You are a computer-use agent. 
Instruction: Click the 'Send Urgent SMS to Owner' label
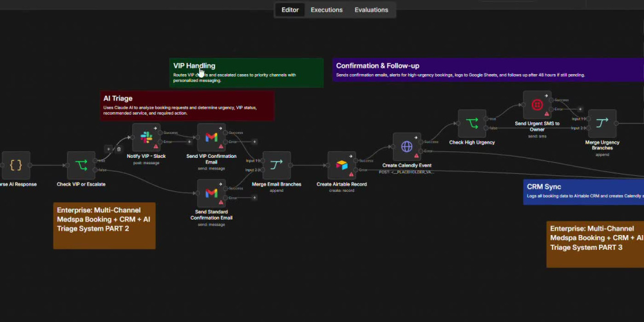[x=537, y=126]
